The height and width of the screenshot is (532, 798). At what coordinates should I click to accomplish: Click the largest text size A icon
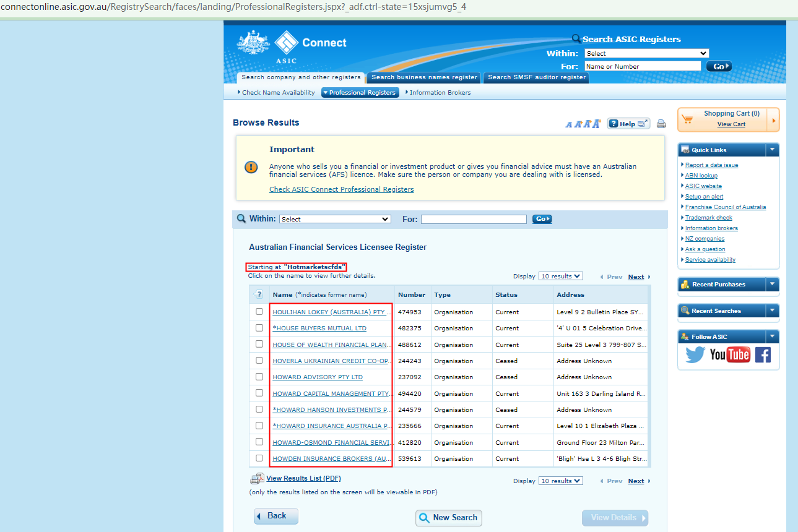[x=596, y=123]
